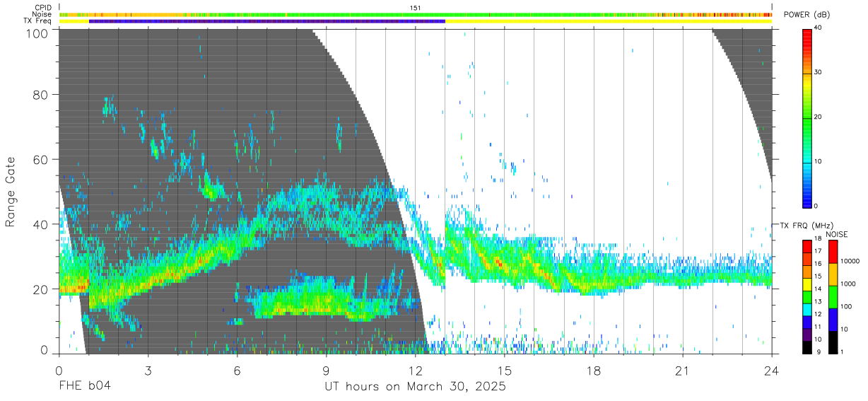Click the CPID label at top left
Viewport: 868px width, 401px height.
pyautogui.click(x=42, y=7)
